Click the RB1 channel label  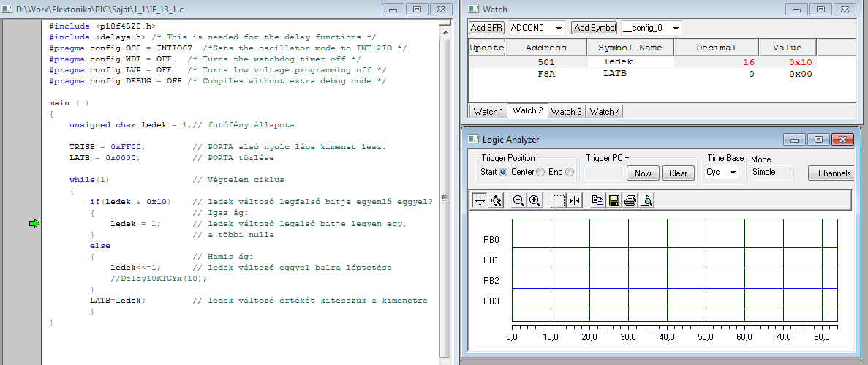click(x=491, y=260)
